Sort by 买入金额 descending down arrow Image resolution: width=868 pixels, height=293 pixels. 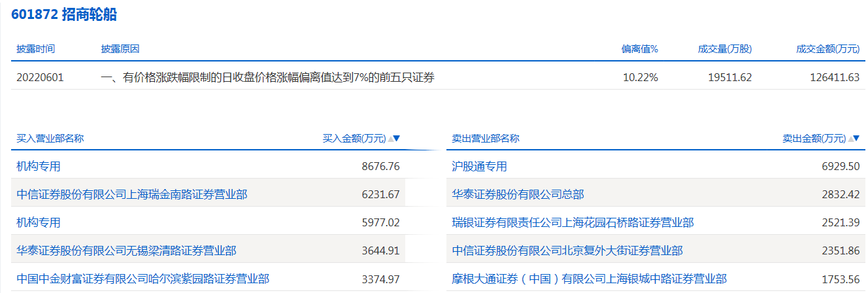coord(397,139)
